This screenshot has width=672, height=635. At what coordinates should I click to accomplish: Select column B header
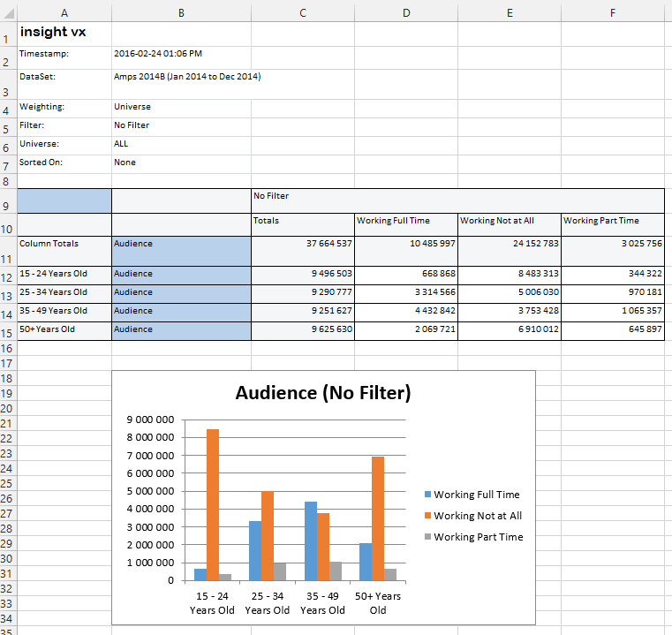(181, 13)
